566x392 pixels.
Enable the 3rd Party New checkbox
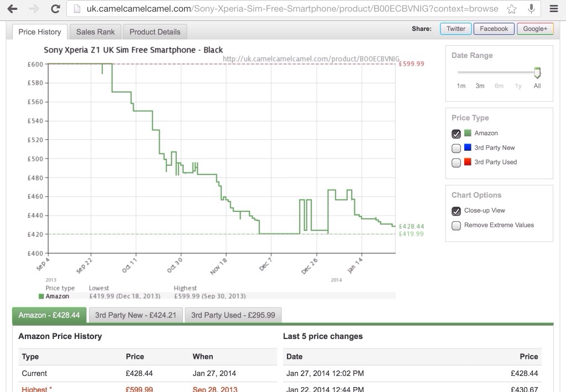click(456, 148)
